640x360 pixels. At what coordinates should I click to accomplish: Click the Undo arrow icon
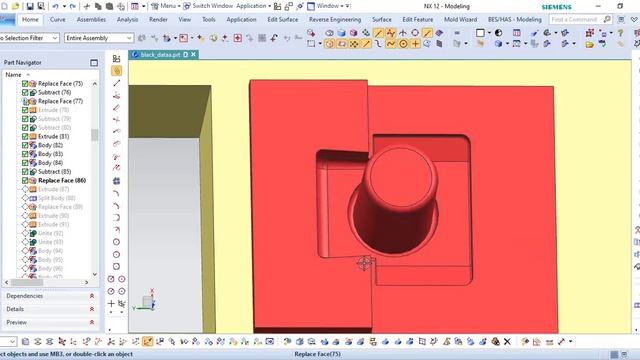(x=55, y=7)
